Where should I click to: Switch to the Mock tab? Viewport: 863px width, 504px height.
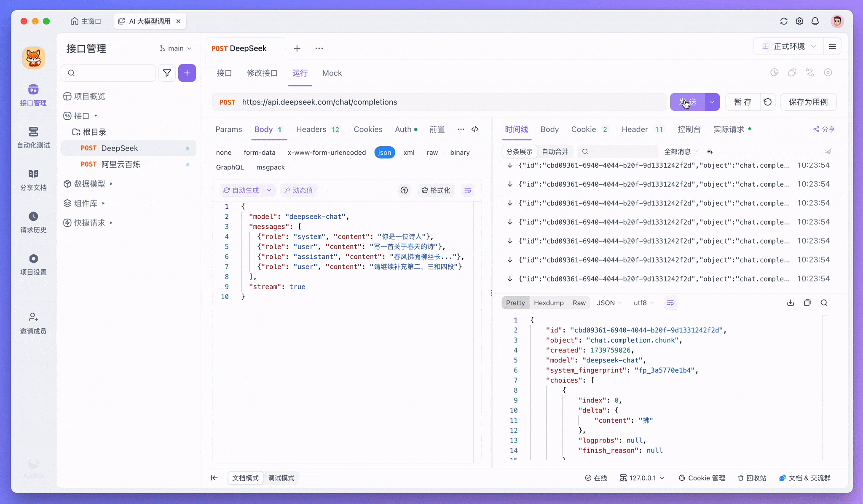[x=332, y=73]
